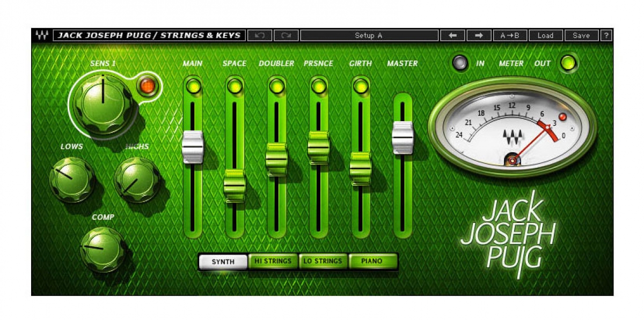Toggle the SPACE channel green LED
644x320 pixels.
tap(235, 86)
